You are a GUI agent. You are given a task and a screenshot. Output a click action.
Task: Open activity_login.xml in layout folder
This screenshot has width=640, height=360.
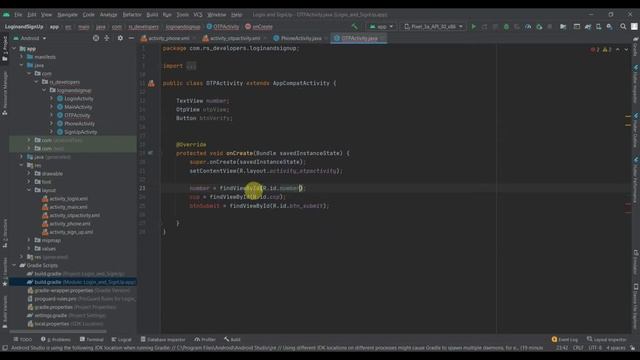pos(68,199)
